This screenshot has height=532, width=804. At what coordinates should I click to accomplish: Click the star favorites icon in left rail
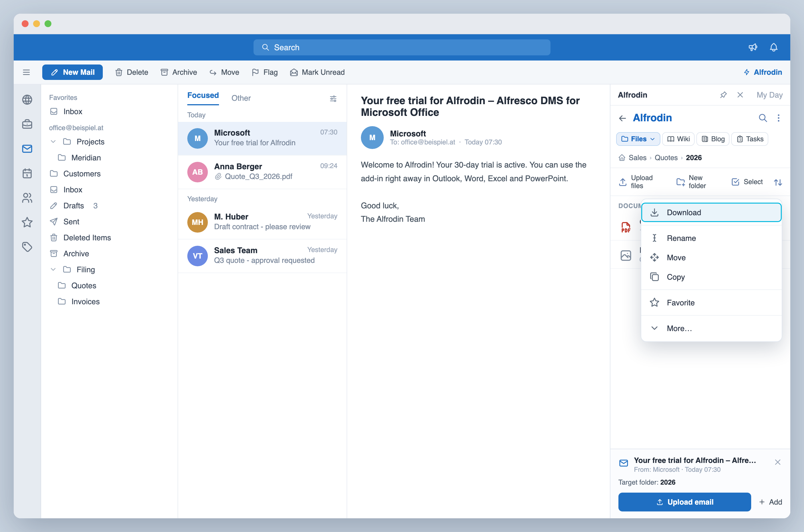pos(27,222)
